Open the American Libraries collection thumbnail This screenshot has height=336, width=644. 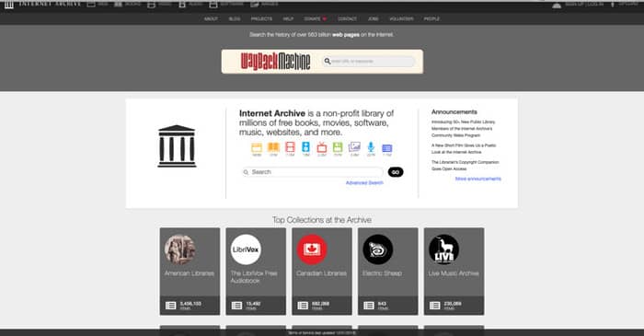[180, 249]
